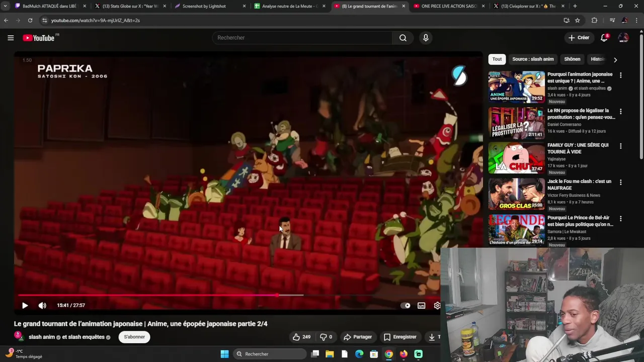Like the video with thumbs up
644x362 pixels.
[x=301, y=337]
